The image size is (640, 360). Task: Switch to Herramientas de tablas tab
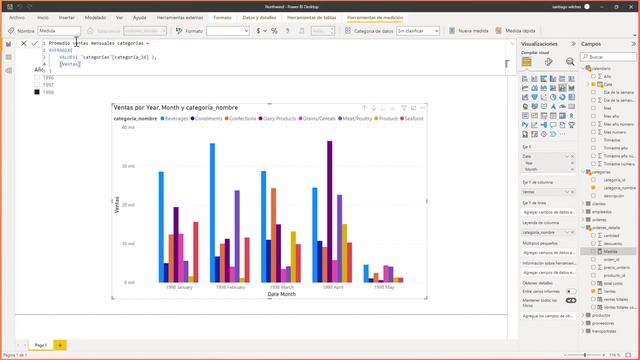311,18
